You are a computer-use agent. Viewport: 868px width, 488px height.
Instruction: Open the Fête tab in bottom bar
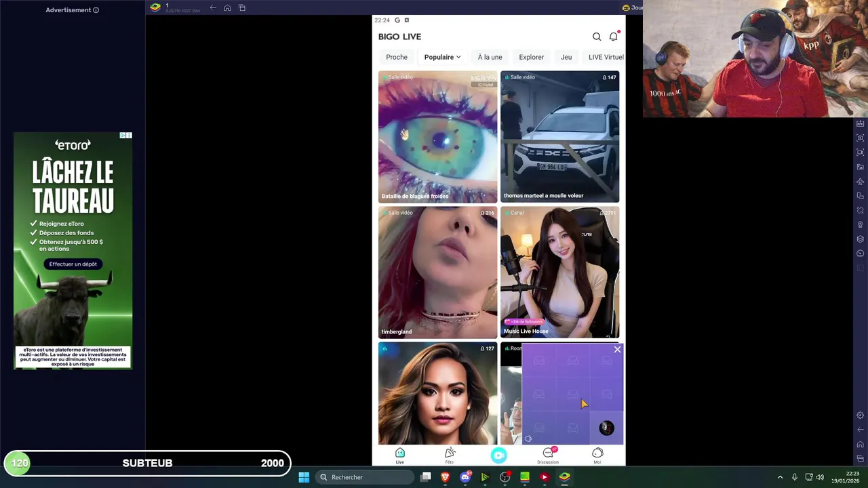(449, 455)
